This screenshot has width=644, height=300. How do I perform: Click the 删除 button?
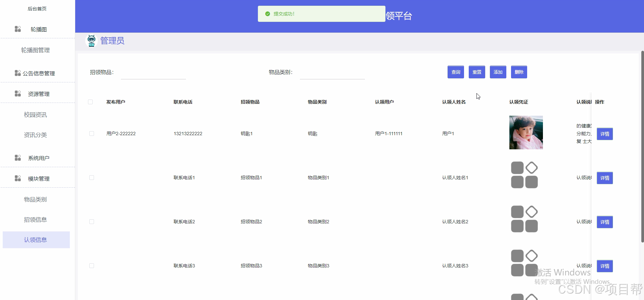coord(519,72)
